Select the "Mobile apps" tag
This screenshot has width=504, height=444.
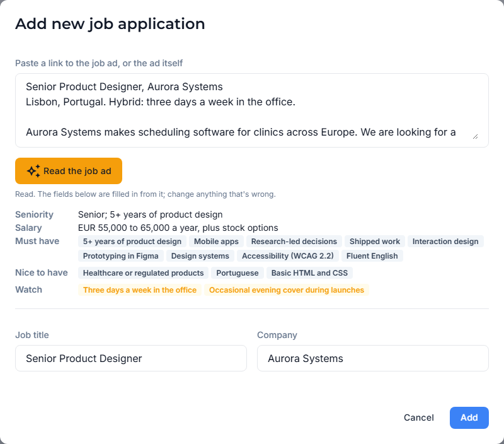(216, 242)
